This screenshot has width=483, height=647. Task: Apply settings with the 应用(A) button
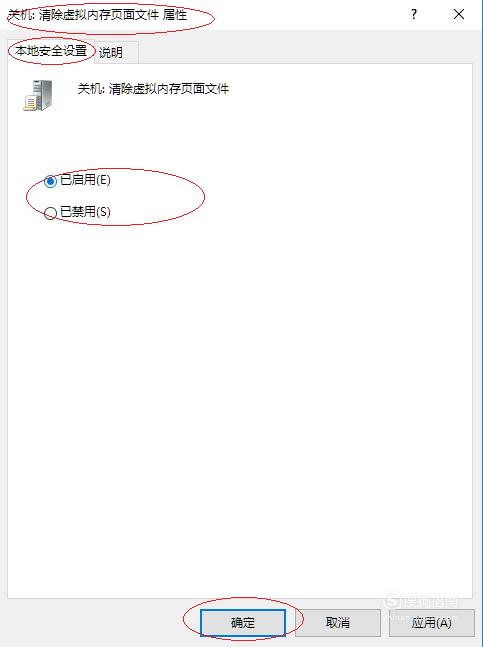[431, 622]
